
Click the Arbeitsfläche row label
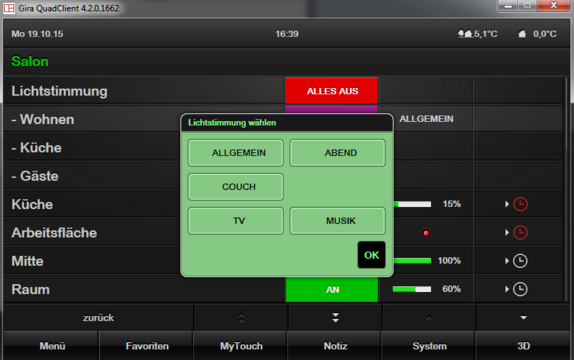[54, 233]
